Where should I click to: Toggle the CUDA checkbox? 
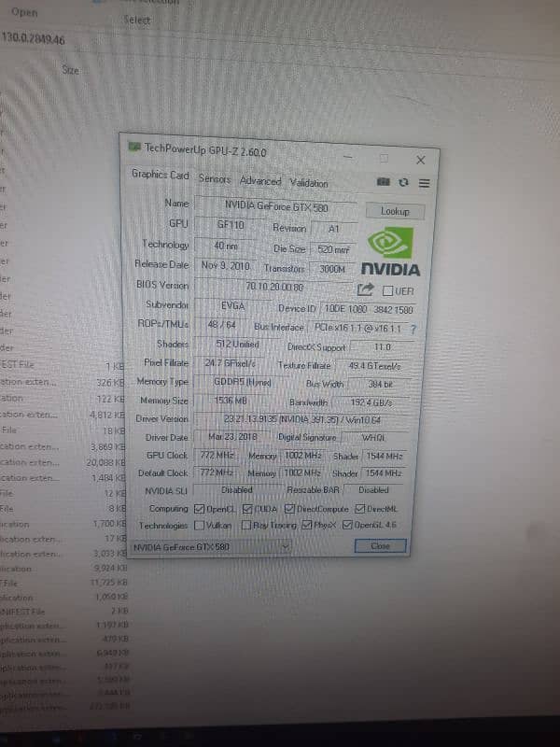(x=247, y=509)
